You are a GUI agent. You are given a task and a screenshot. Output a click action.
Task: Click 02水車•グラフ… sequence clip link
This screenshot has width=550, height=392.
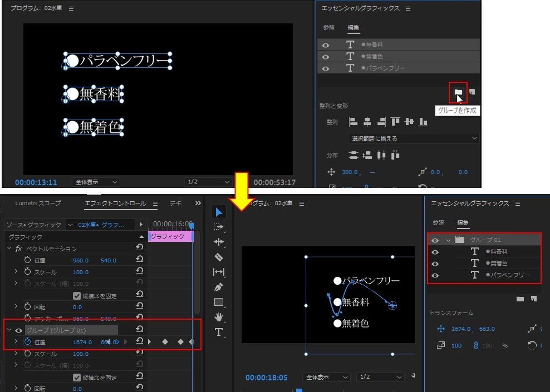(101, 225)
